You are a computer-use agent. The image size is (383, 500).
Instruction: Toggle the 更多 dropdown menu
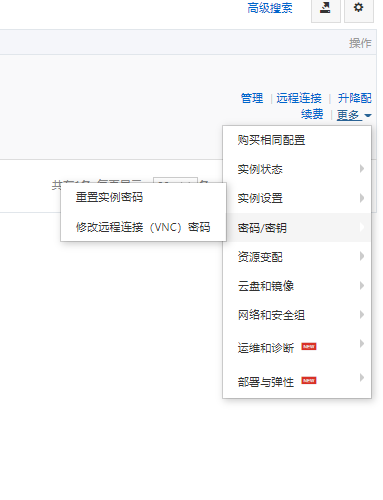(354, 115)
